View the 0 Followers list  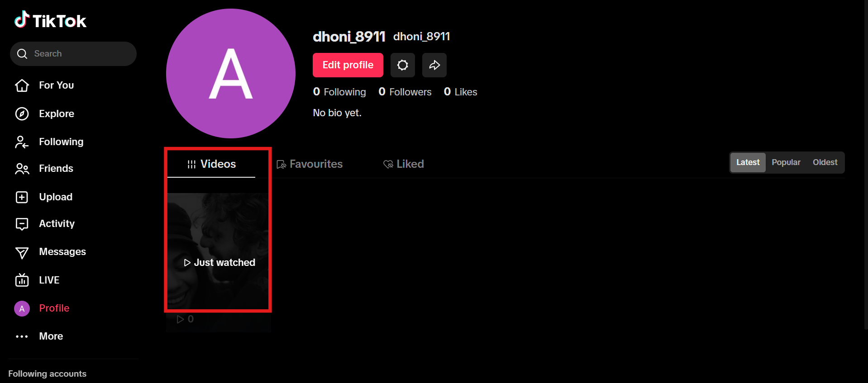[405, 92]
